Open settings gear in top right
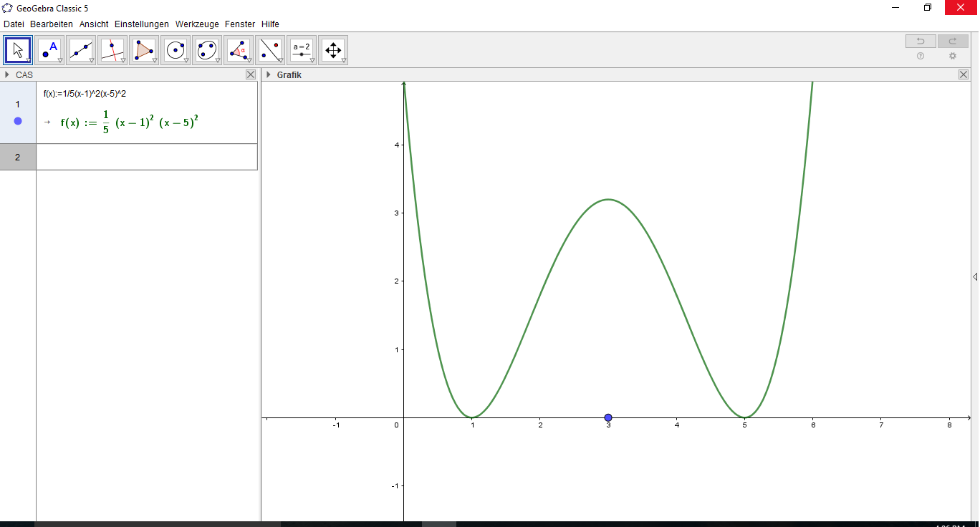 952,56
